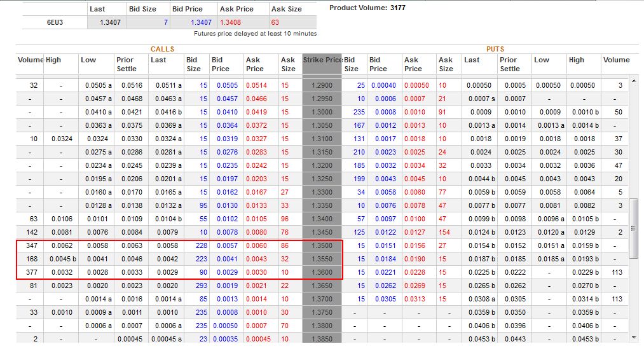Select the calls volume cell showing 377
Image resolution: width=644 pixels, height=351 pixels.
pos(29,272)
